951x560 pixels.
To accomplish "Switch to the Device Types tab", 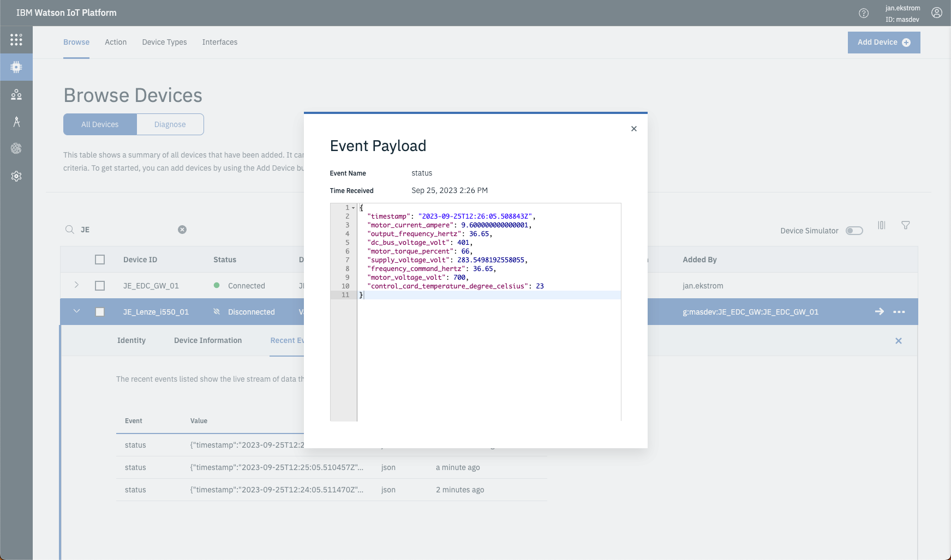I will [164, 42].
